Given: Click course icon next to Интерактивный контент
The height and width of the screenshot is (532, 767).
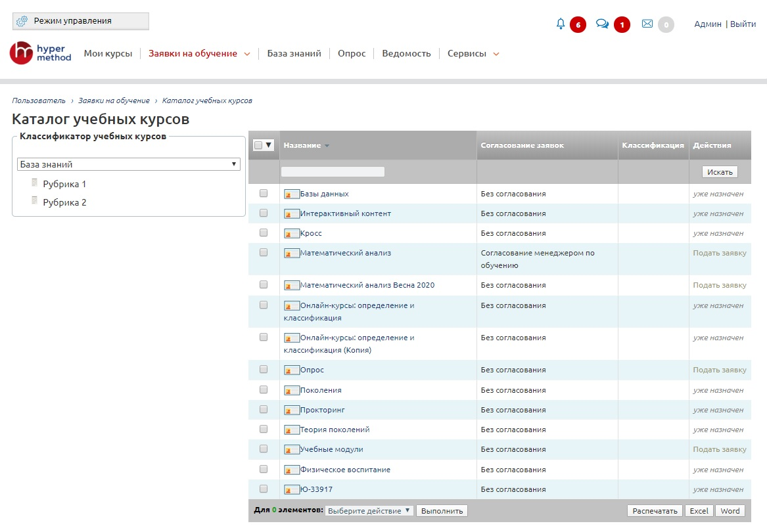Looking at the screenshot, I should (292, 213).
